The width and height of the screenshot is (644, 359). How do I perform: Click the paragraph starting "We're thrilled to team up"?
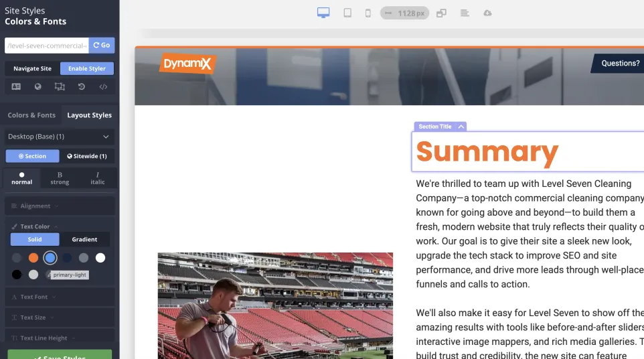pos(530,234)
